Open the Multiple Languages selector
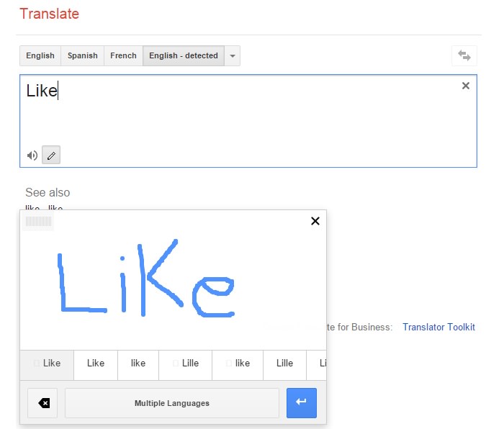 171,403
